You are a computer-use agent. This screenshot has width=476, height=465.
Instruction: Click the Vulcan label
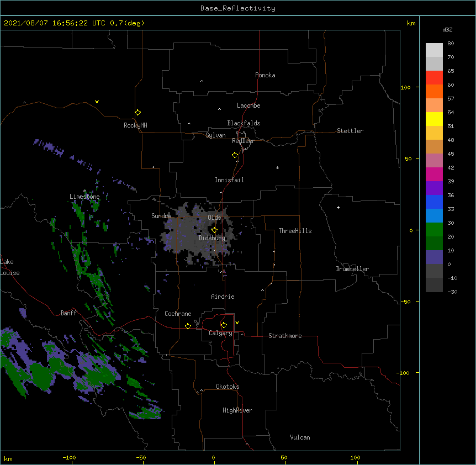click(300, 437)
